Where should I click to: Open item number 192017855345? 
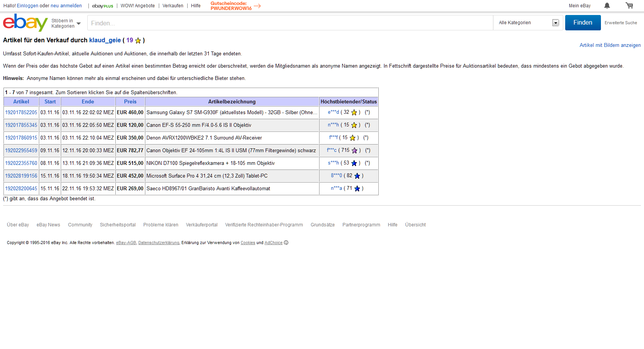(21, 125)
